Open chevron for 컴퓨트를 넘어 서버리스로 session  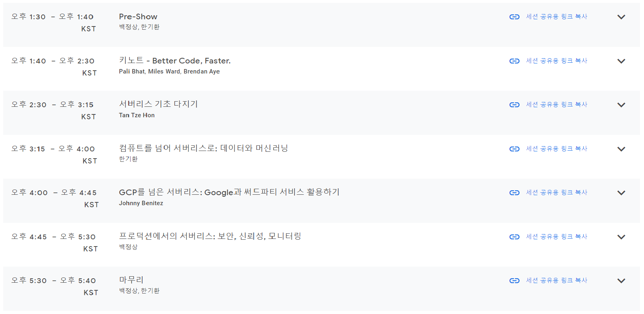click(621, 149)
